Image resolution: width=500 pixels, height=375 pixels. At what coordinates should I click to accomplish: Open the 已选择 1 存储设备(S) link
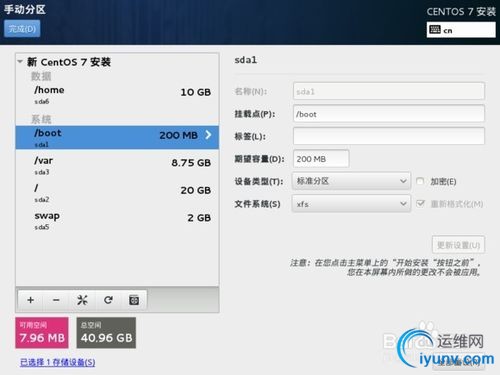[58, 362]
